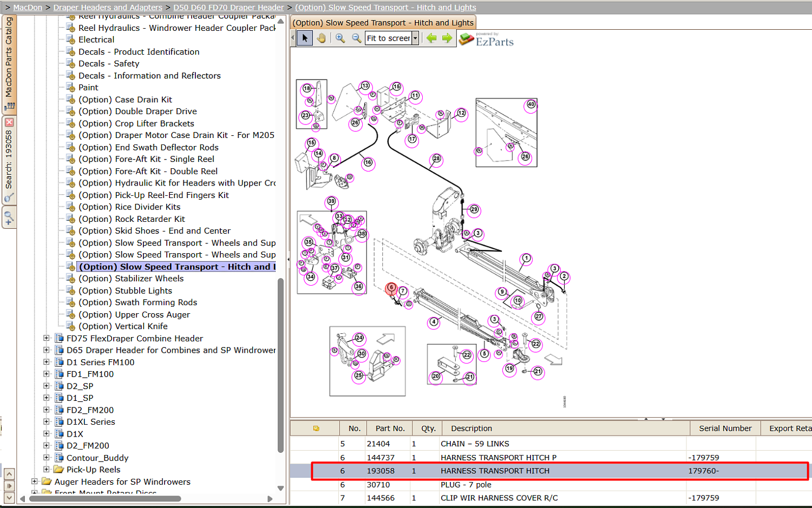The width and height of the screenshot is (812, 508).
Task: Sort by the Part No. column header
Action: point(390,428)
